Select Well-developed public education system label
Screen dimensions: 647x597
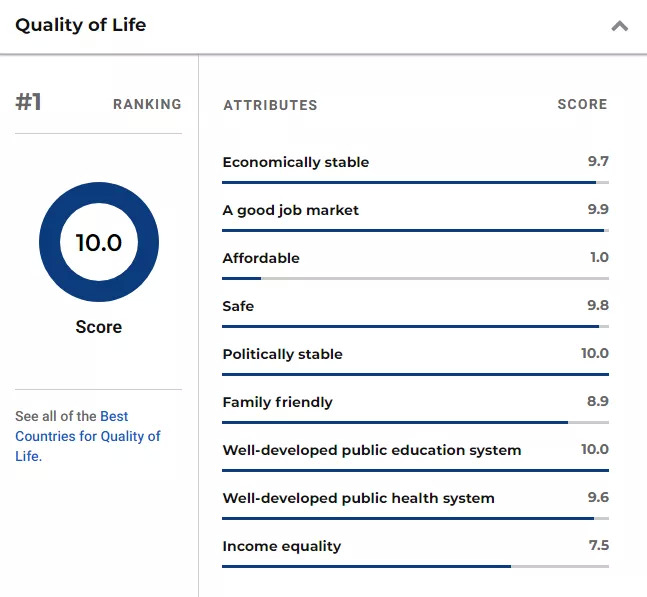click(372, 450)
